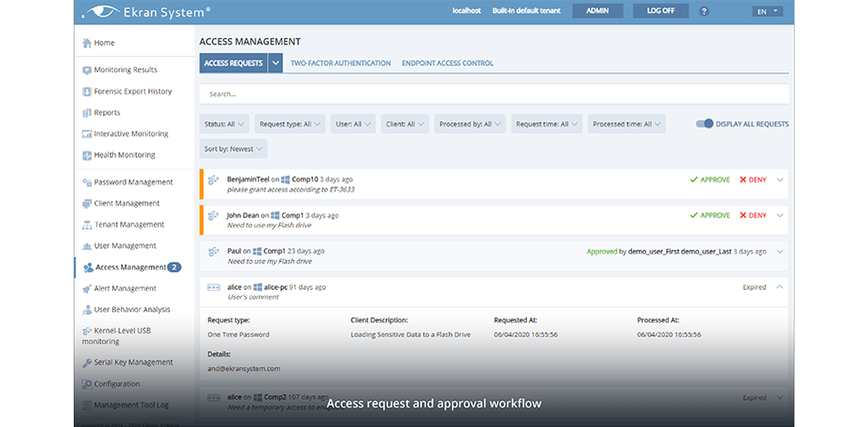
Task: Expand BenjaminTeel's request details chevron
Action: (x=780, y=180)
